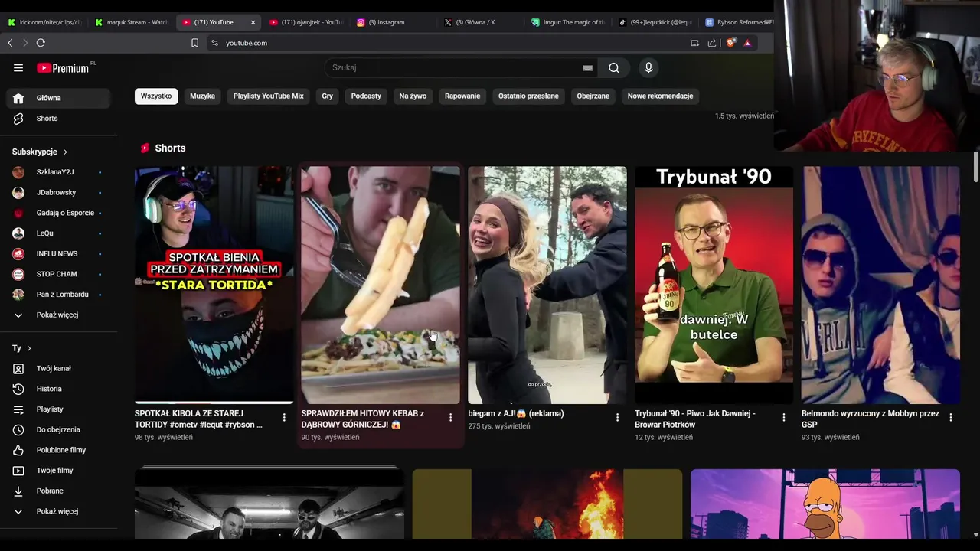Click the YouTube Premium logo
The image size is (980, 551).
click(63, 68)
